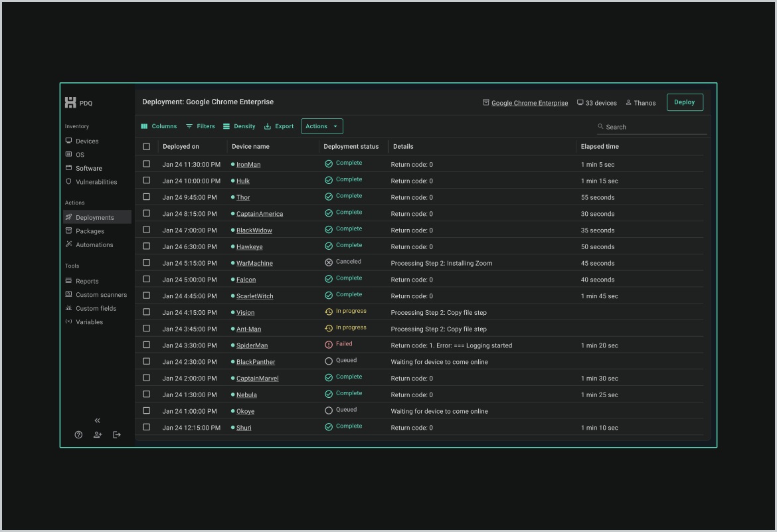Open the ScarletWitch device link
Screen dimensions: 777x532
click(255, 296)
